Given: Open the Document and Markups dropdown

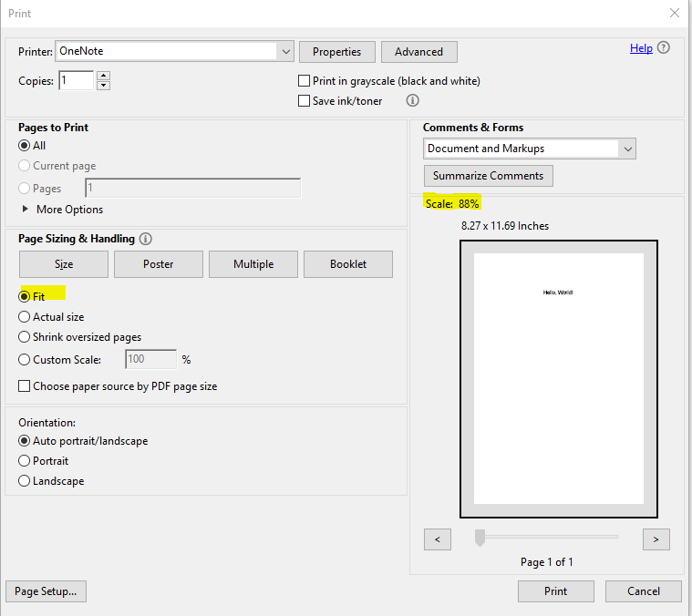Looking at the screenshot, I should coord(530,149).
